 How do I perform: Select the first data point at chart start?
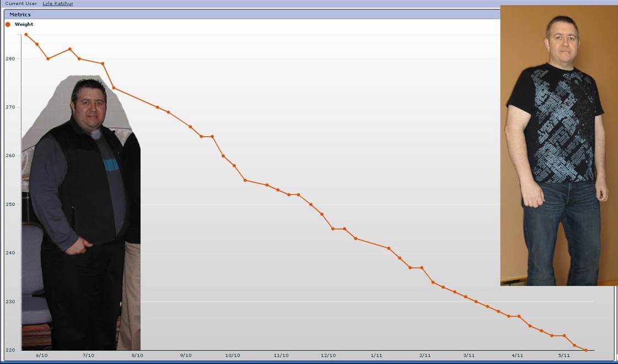coord(26,34)
